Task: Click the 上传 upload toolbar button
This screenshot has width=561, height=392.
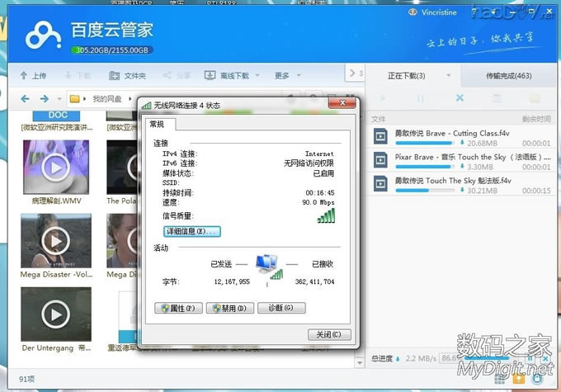Action: click(x=33, y=75)
